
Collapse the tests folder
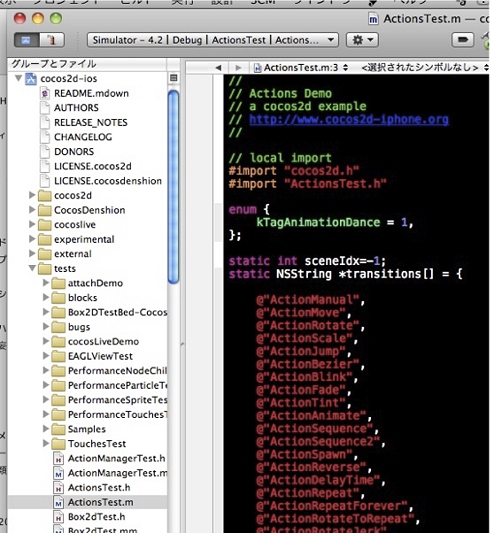pos(32,268)
